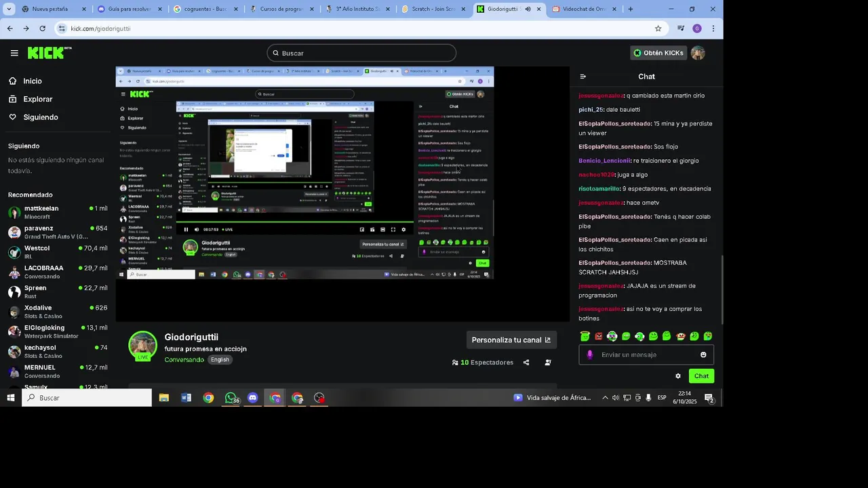Click chat username nachoo1020
This screenshot has height=488, width=868.
coord(596,175)
